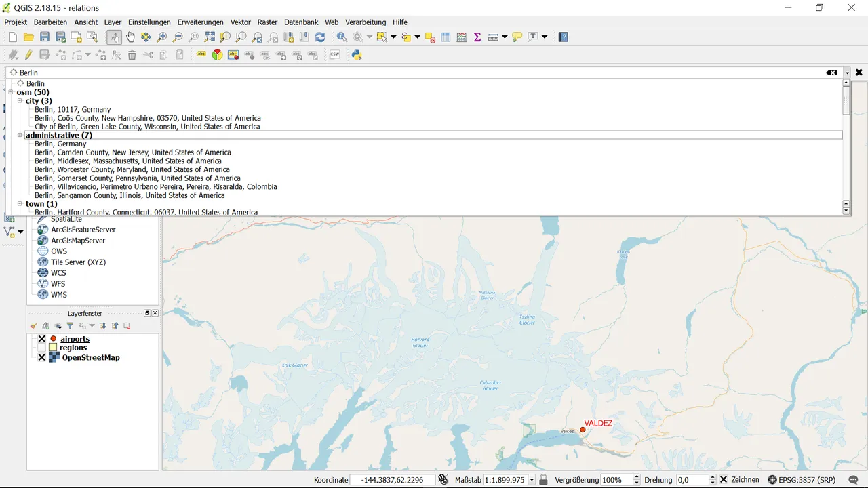Open Layer Styling brush icon in Layerfenster

34,326
